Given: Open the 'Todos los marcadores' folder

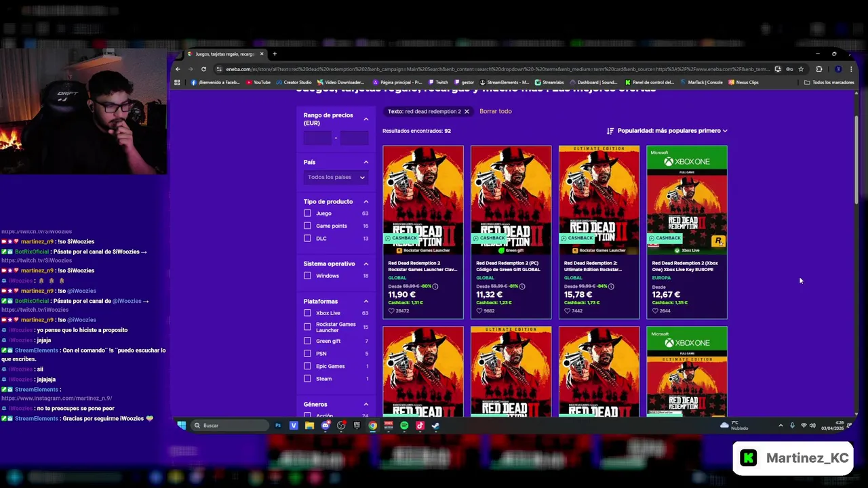Looking at the screenshot, I should tap(829, 83).
